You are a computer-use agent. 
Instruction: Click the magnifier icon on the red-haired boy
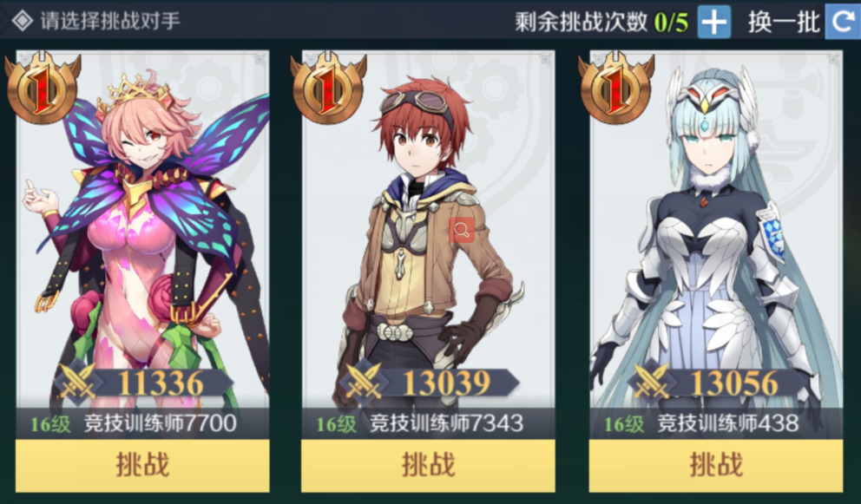tap(462, 230)
